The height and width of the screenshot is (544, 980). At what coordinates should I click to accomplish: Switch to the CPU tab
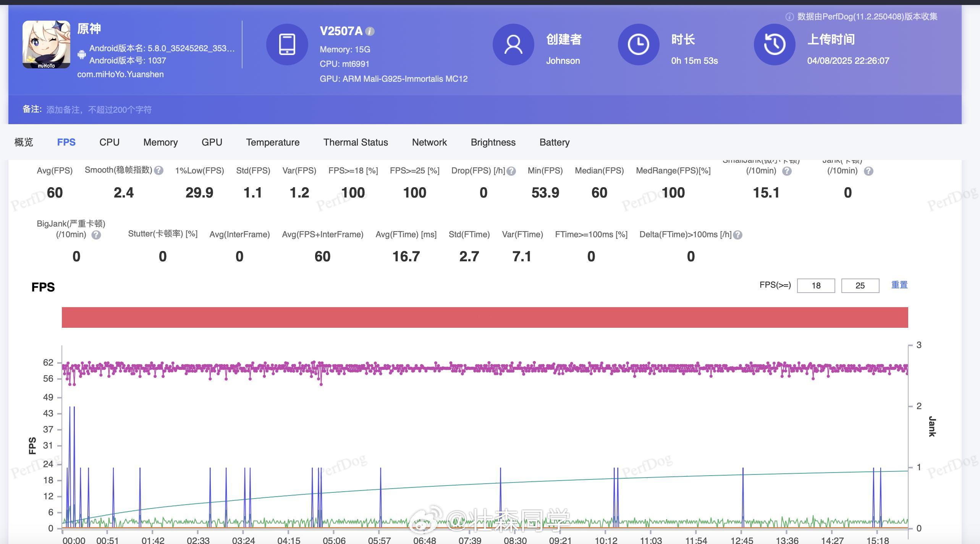[x=109, y=142]
